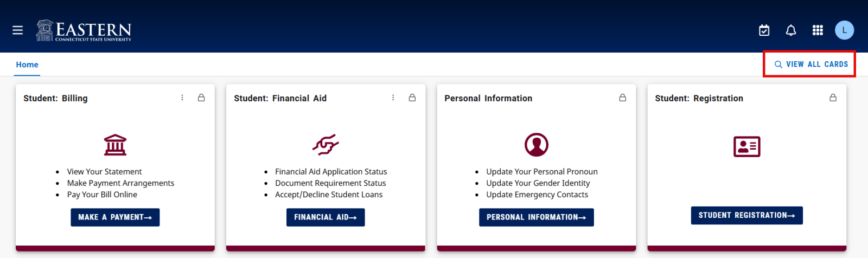Expand the Student: Financial Aid card options menu

(393, 98)
